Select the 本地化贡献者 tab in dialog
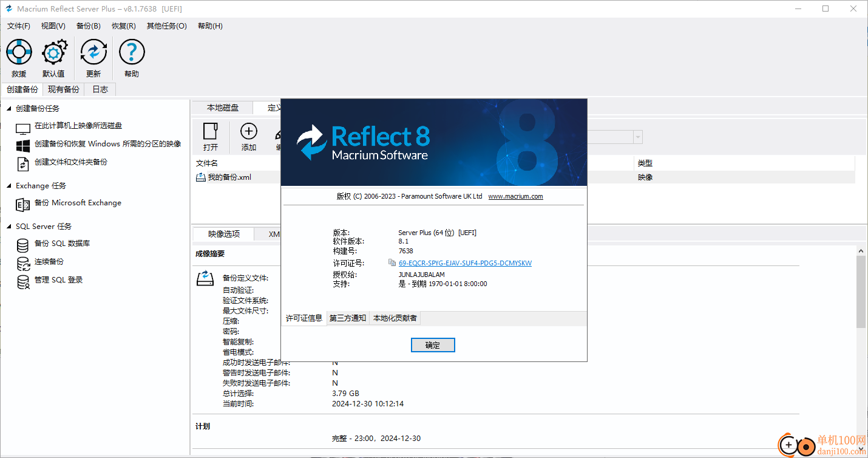This screenshot has width=868, height=458. click(395, 318)
